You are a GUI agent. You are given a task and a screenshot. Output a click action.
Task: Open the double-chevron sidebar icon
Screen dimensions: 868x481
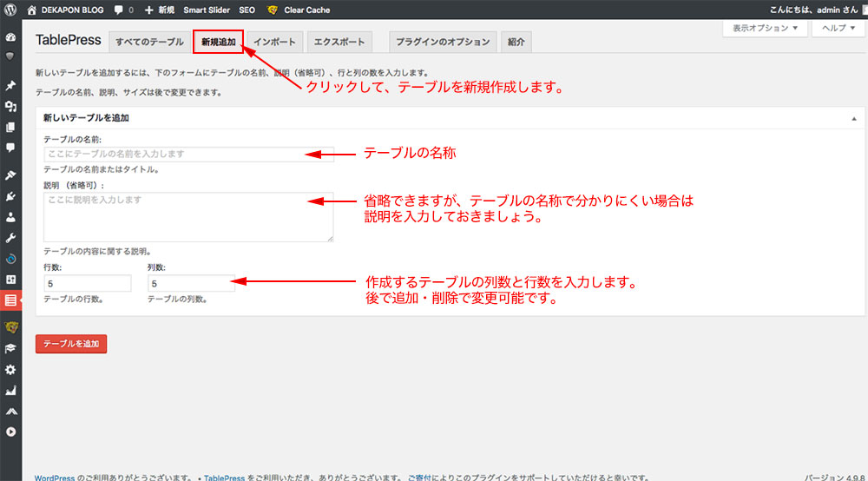[x=10, y=412]
